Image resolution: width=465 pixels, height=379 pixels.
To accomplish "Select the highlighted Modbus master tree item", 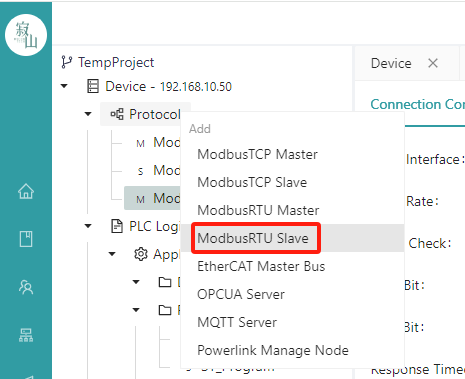I will (152, 198).
